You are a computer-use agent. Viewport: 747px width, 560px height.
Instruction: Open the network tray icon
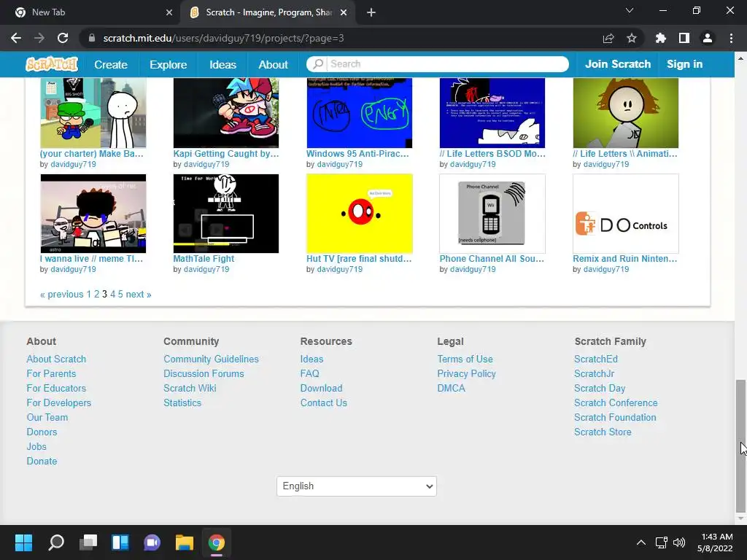(661, 542)
